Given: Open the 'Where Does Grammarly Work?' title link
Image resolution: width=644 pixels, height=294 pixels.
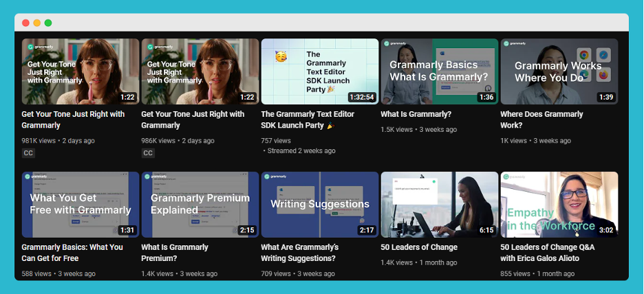Looking at the screenshot, I should point(541,120).
